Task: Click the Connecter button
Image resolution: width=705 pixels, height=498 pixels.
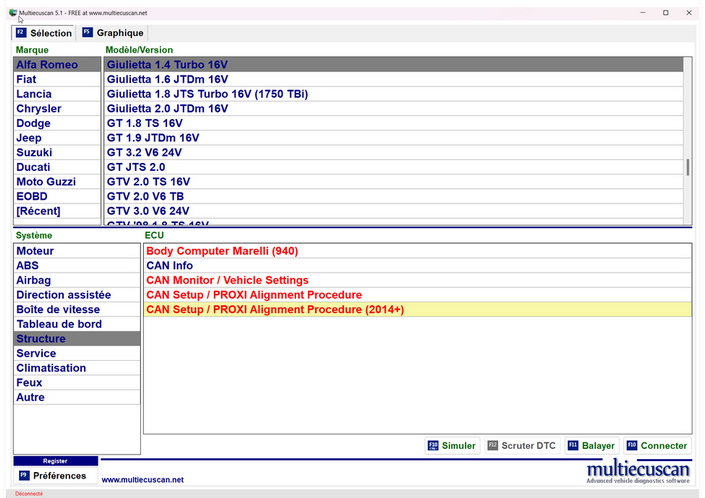Action: 657,445
